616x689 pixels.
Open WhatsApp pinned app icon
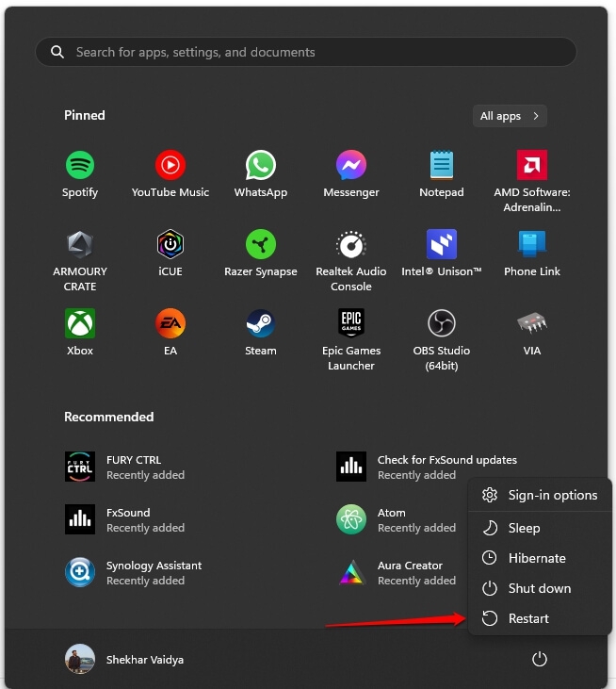pos(261,166)
